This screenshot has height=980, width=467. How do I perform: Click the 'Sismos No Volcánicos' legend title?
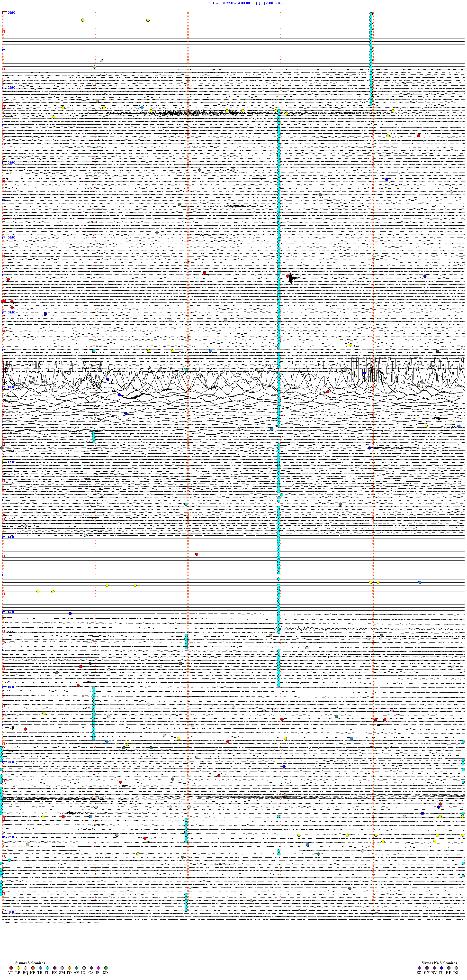pyautogui.click(x=439, y=963)
